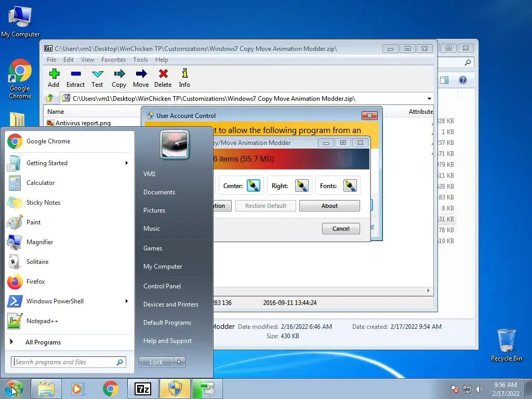Open Magnifier from the Start menu
The height and width of the screenshot is (399, 532).
[69, 242]
